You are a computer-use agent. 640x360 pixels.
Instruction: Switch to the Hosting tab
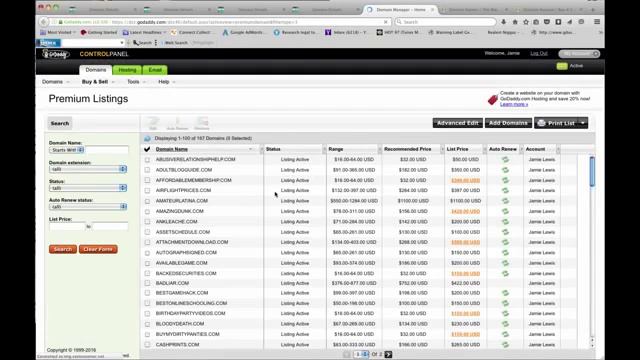(127, 70)
